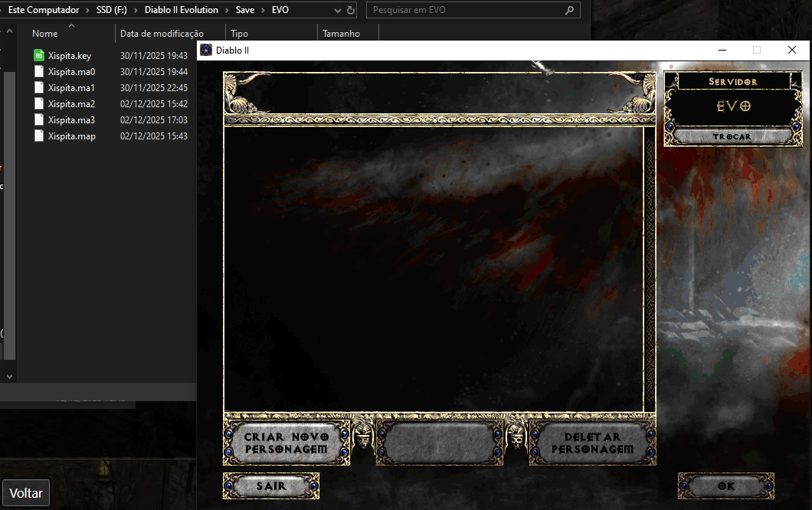Select the Xispita.ma3 file
The height and width of the screenshot is (510, 812).
tap(71, 120)
